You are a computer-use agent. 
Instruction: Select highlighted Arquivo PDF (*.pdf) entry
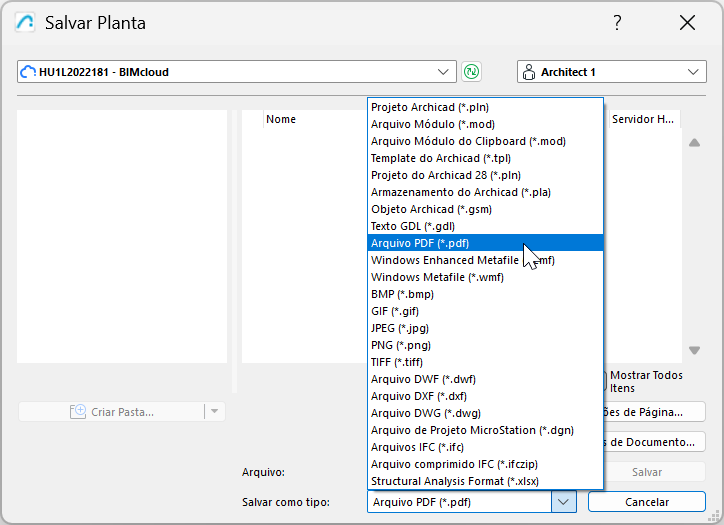click(x=485, y=243)
